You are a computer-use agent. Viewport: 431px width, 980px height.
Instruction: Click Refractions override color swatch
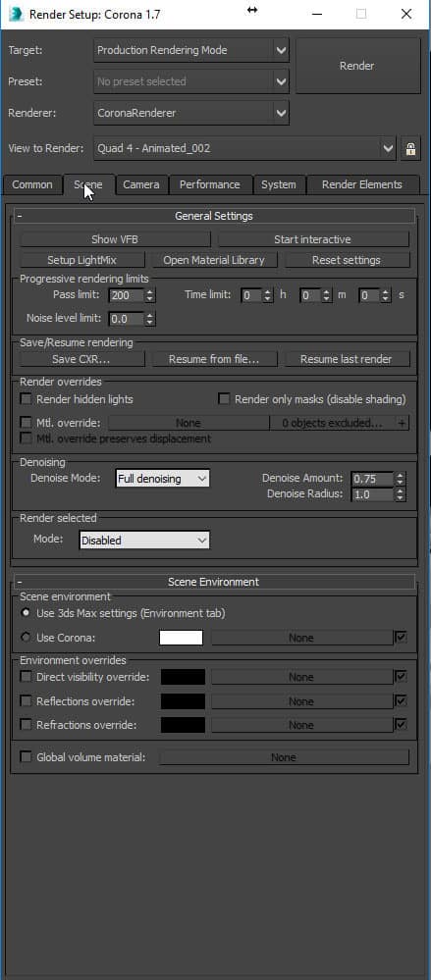(183, 725)
